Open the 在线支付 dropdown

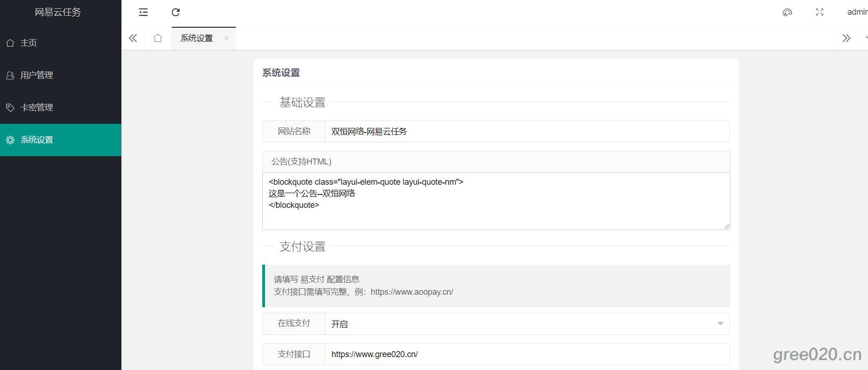pyautogui.click(x=527, y=324)
